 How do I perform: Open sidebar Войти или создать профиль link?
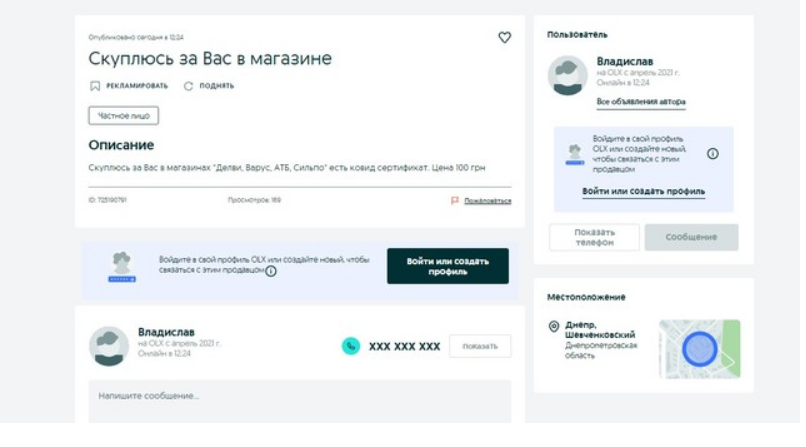coord(644,191)
